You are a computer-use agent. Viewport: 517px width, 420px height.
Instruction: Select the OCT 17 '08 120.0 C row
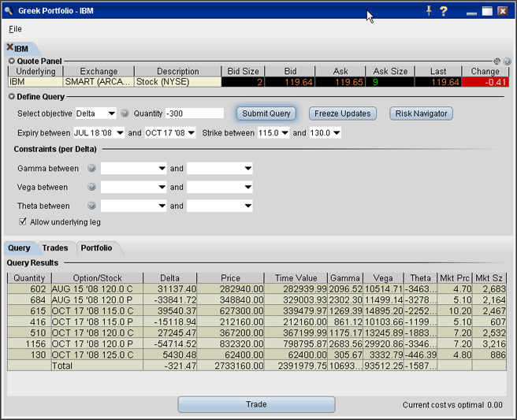pyautogui.click(x=257, y=333)
